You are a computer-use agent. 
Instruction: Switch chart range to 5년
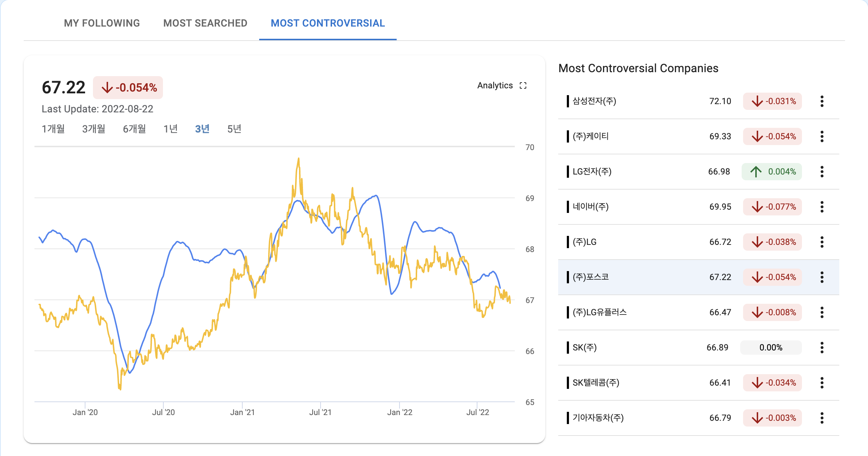coord(234,129)
